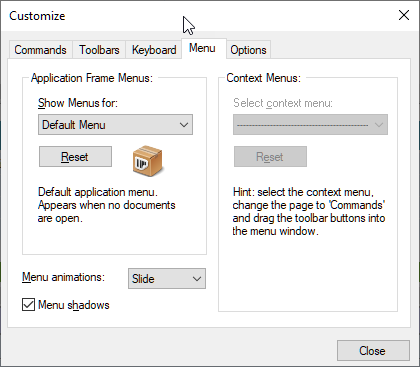
Task: Click the 'Menu animations:' label
Action: click(x=63, y=277)
